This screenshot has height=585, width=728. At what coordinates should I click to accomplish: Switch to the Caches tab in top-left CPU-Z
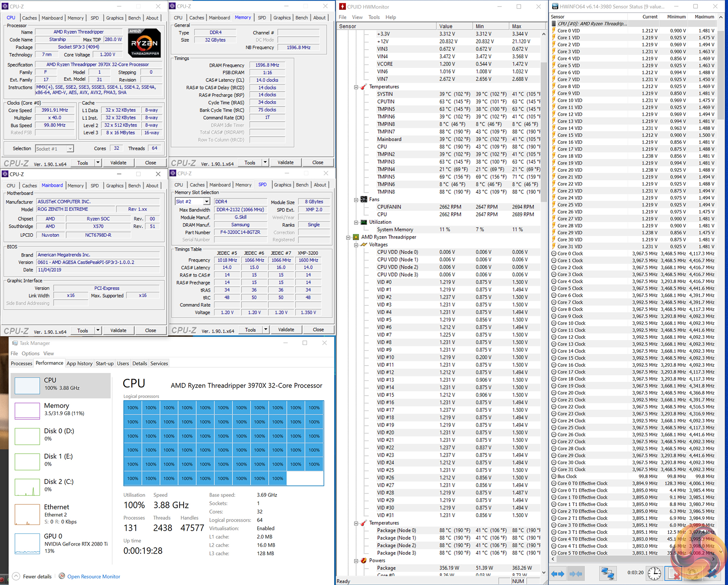(x=29, y=18)
